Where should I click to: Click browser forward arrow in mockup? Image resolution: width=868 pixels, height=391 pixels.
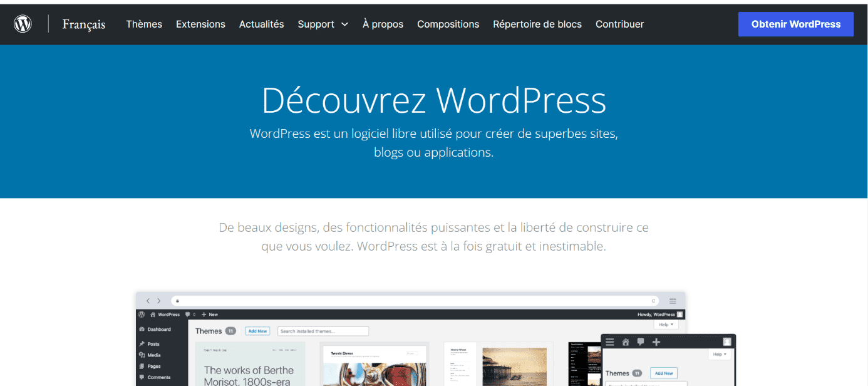(159, 301)
